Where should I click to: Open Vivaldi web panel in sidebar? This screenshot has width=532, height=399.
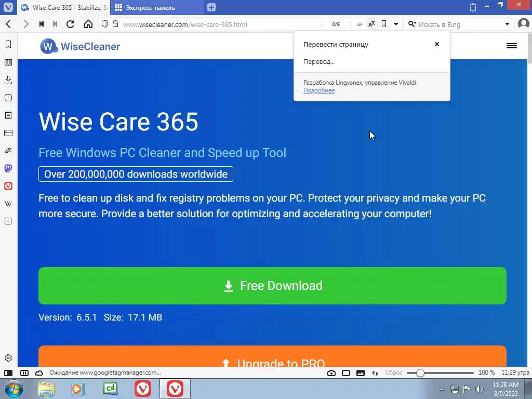coord(8,186)
